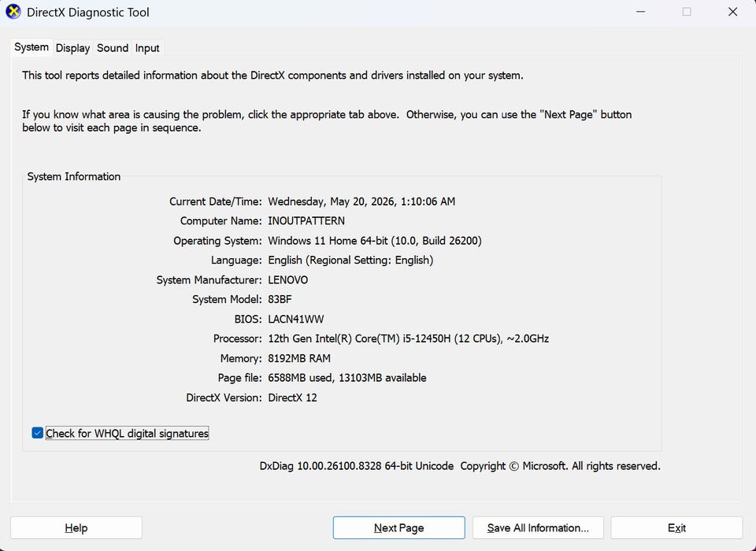Exit the diagnostic tool
Viewport: 756px width, 551px height.
coord(676,528)
